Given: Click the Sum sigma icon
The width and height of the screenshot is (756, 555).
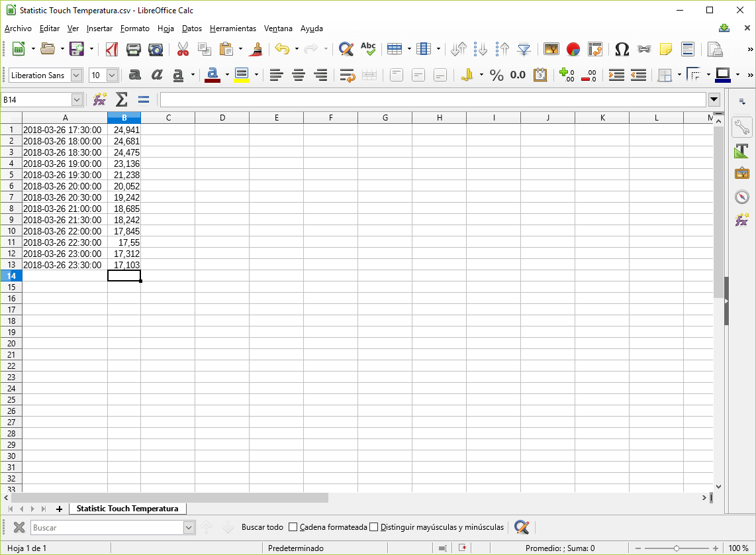Looking at the screenshot, I should click(x=121, y=99).
